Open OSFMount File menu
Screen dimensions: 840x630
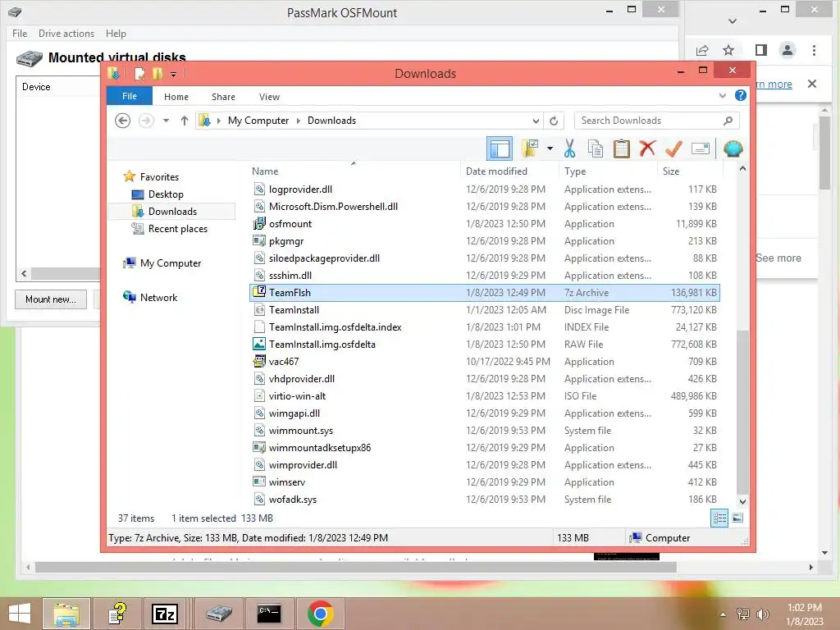20,33
